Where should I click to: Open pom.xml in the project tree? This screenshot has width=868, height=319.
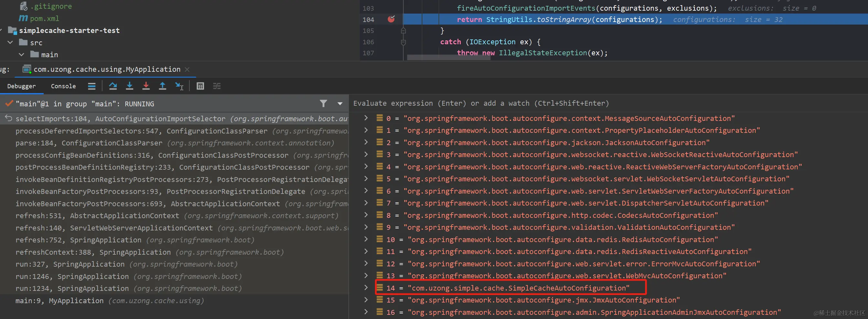[x=45, y=18]
